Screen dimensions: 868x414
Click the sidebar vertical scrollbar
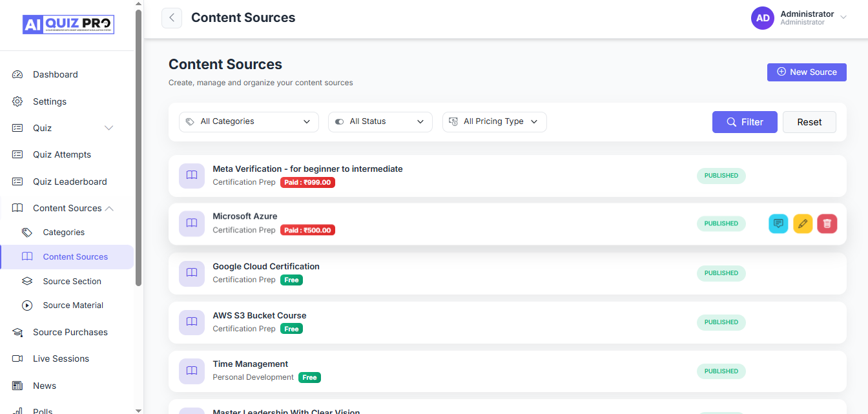coord(139,148)
